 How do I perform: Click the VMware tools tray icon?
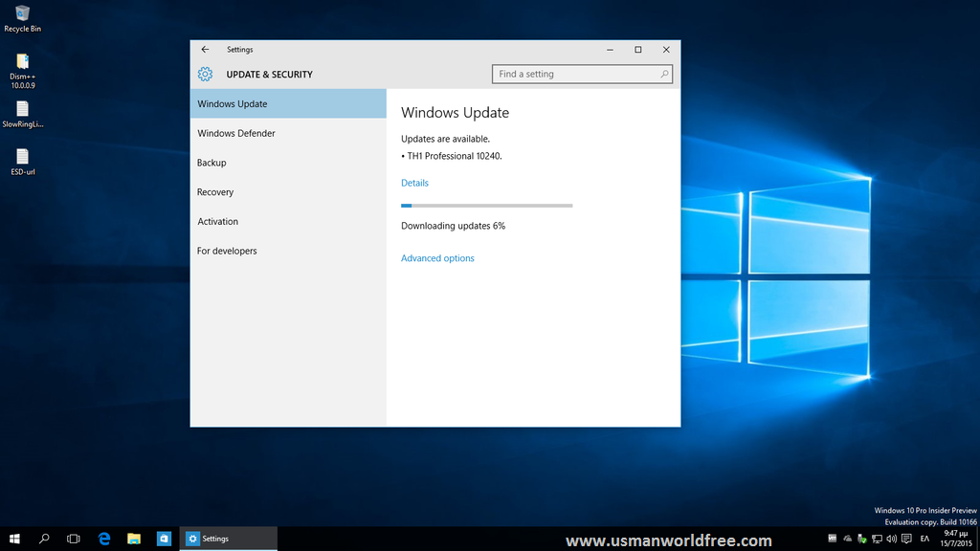pos(832,539)
